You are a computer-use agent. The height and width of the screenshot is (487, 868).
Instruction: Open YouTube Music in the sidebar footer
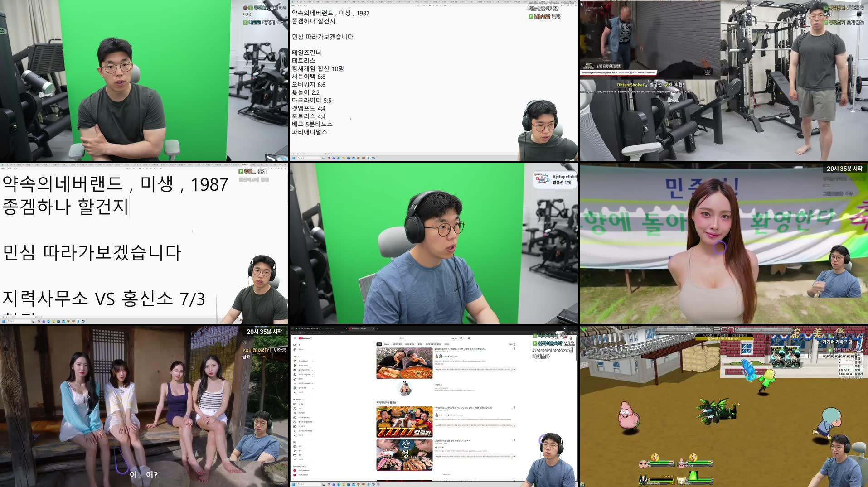(296, 471)
